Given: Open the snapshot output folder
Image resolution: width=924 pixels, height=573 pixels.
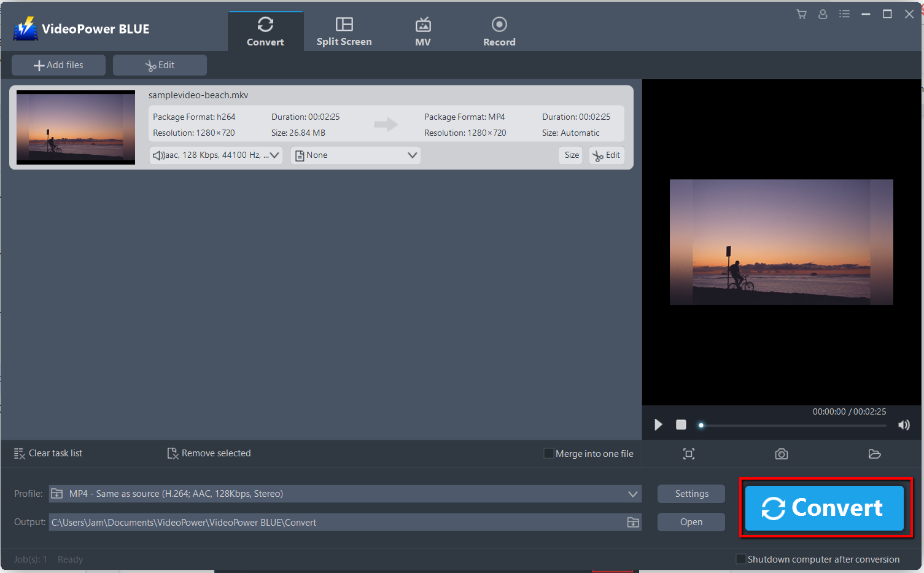Looking at the screenshot, I should [x=874, y=453].
